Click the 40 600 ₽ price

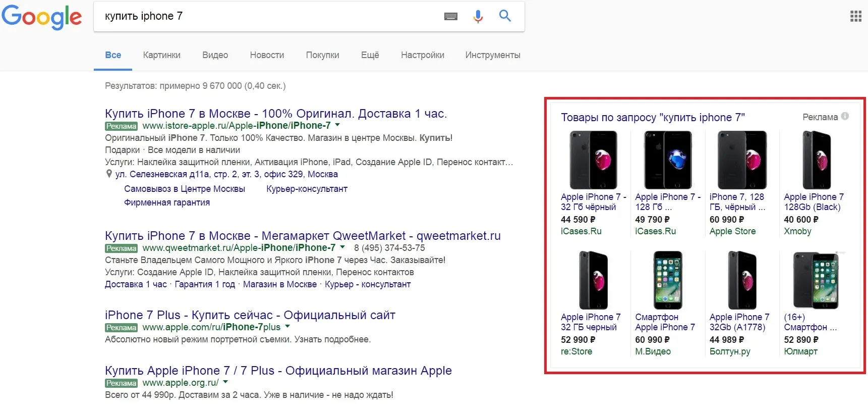[x=801, y=220]
